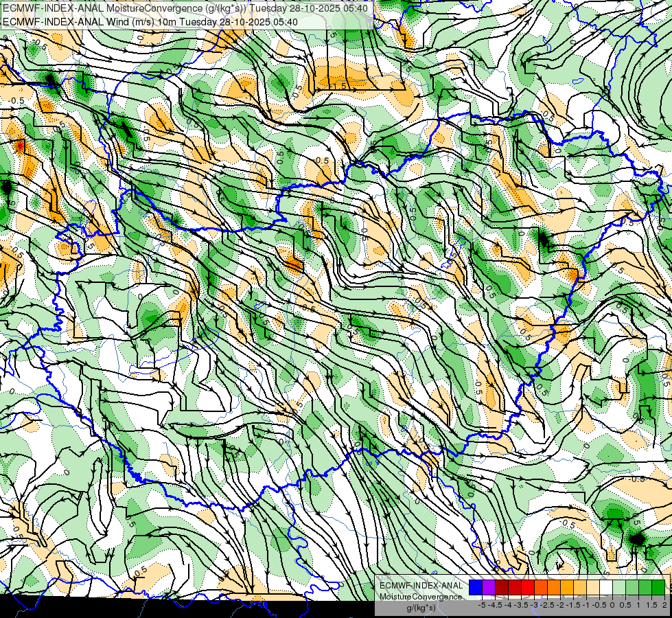This screenshot has width=672, height=618.
Task: Click the 'g/(kg*s)' unit label in legend
Action: pos(421,608)
